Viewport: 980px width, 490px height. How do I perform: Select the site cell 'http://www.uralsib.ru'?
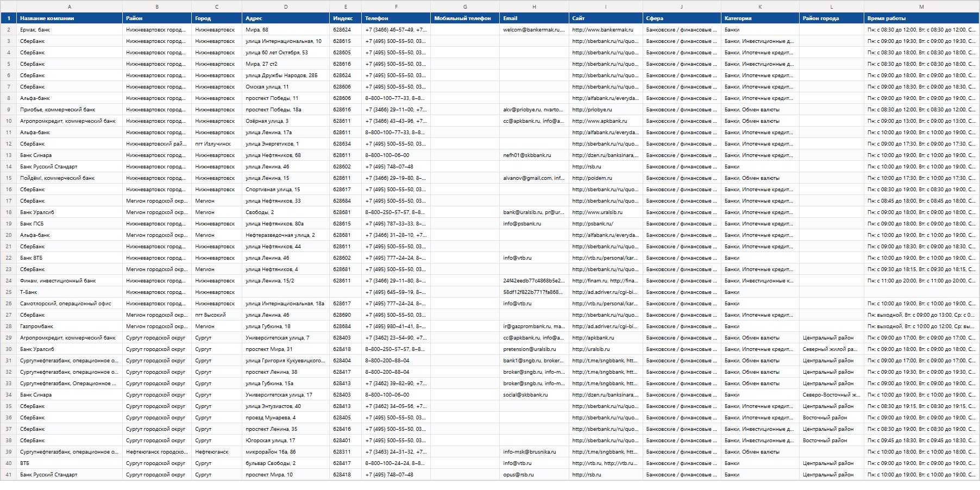coord(606,212)
